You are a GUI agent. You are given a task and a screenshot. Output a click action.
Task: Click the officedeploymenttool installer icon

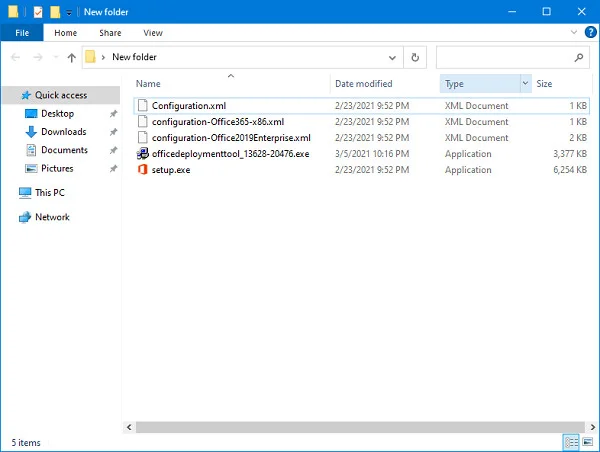tap(143, 154)
